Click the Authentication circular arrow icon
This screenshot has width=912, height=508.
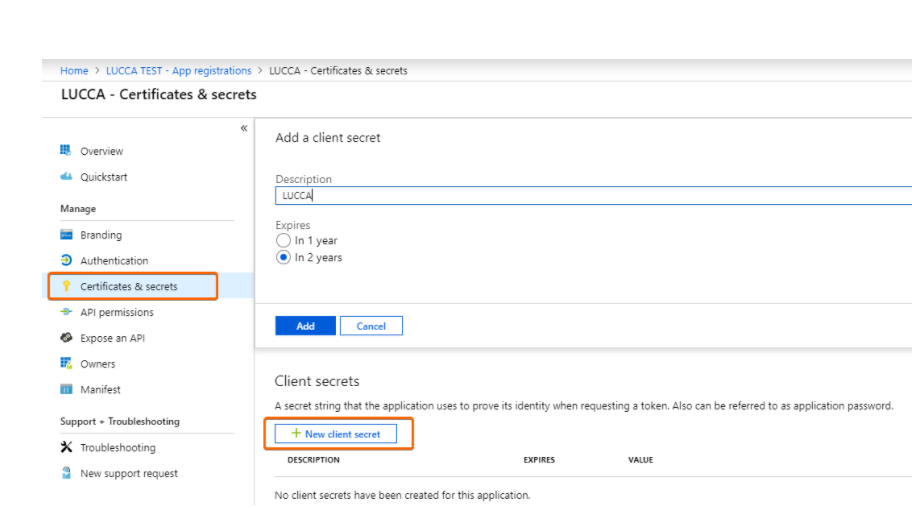[x=66, y=260]
